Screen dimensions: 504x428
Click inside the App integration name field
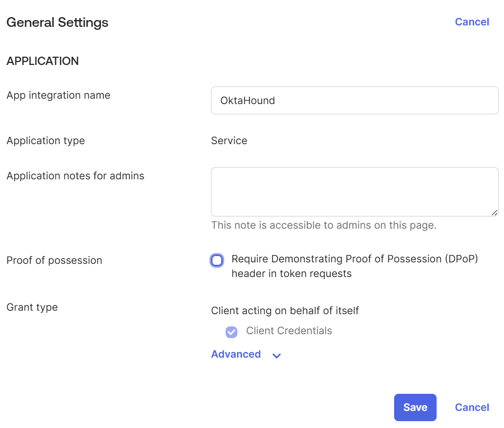tap(354, 100)
